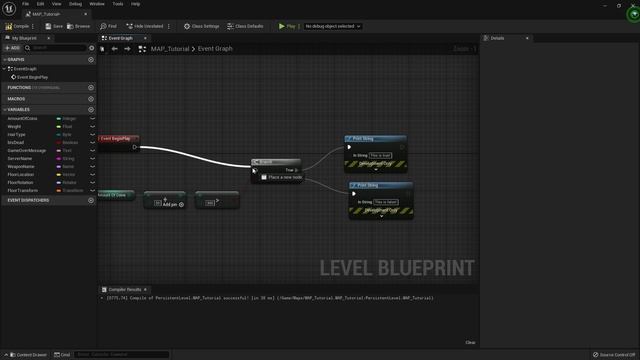
Task: Open the Debug menu
Action: coord(75,4)
